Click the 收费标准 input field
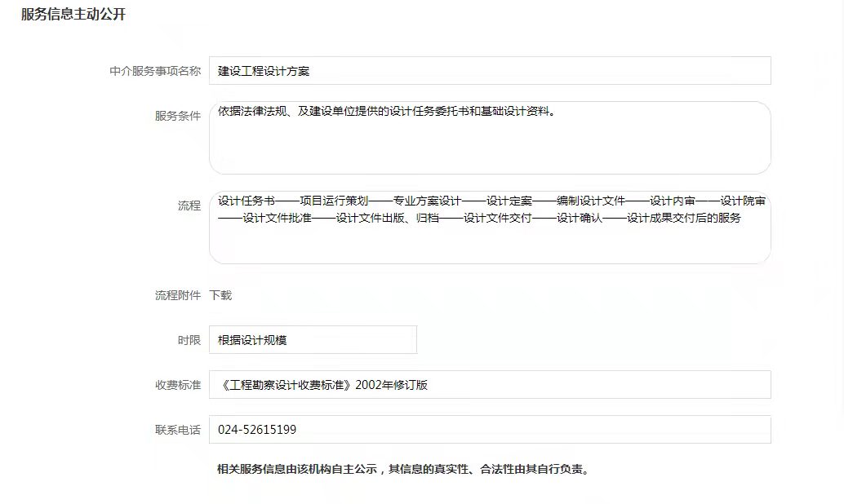The height and width of the screenshot is (504, 844). click(x=490, y=385)
